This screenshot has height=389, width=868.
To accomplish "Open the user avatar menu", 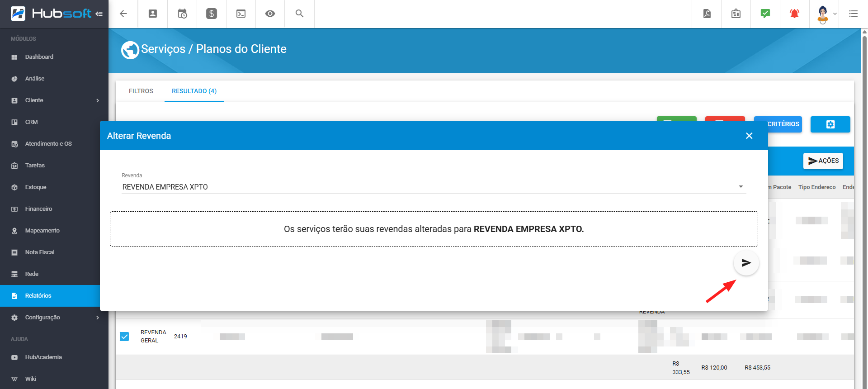I will coord(826,14).
